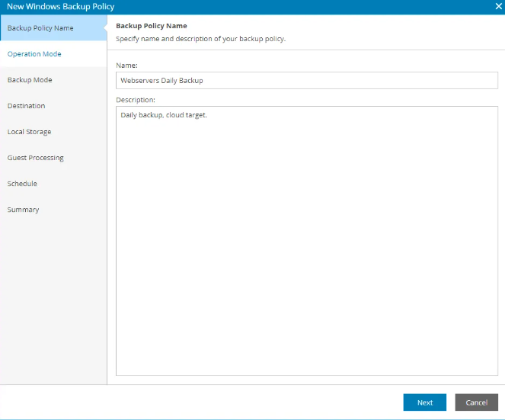The width and height of the screenshot is (505, 420).
Task: Go to the Operation Mode step
Action: [x=34, y=54]
